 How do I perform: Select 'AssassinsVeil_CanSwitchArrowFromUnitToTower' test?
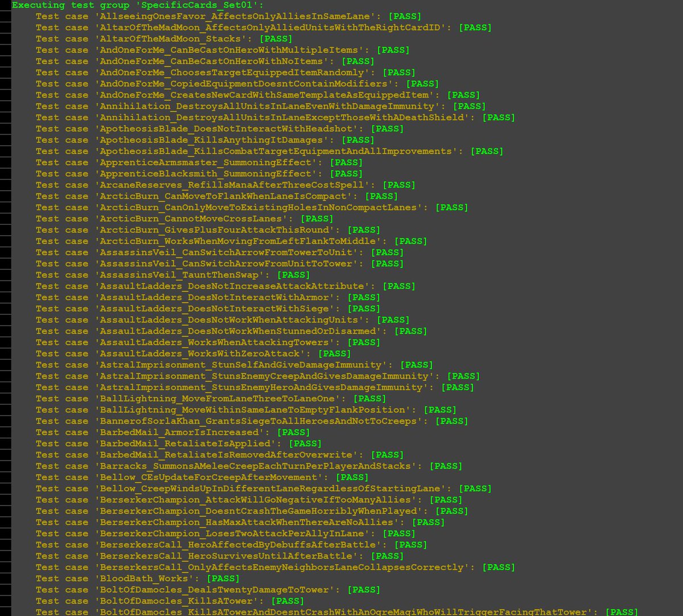220,264
